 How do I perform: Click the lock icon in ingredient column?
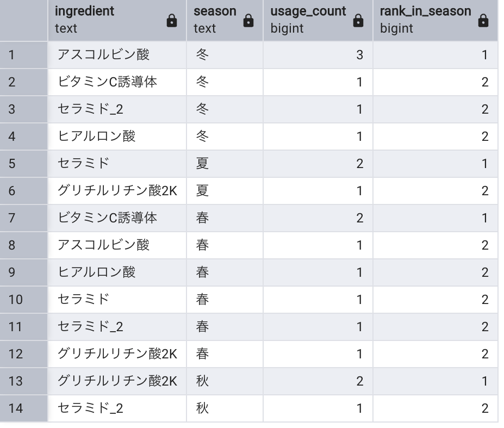(x=172, y=21)
